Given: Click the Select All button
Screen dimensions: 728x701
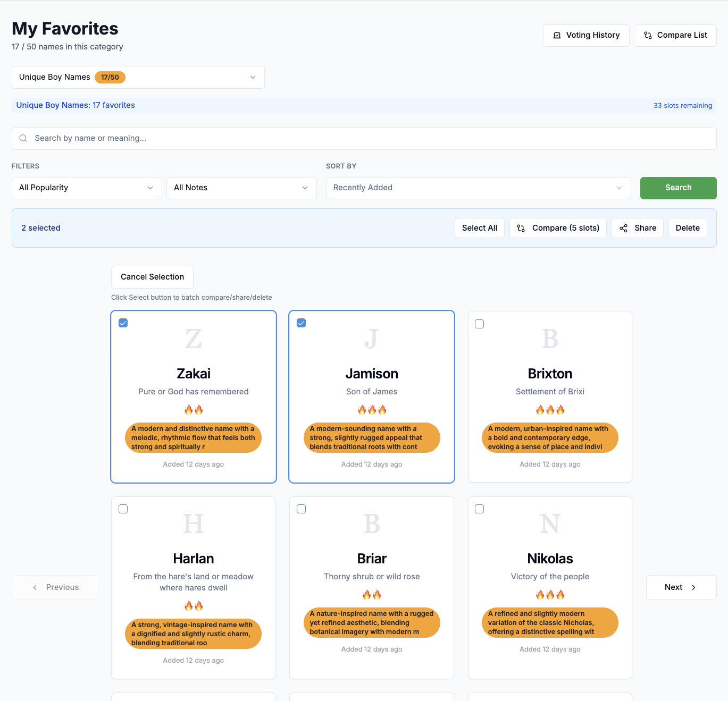Looking at the screenshot, I should [479, 228].
